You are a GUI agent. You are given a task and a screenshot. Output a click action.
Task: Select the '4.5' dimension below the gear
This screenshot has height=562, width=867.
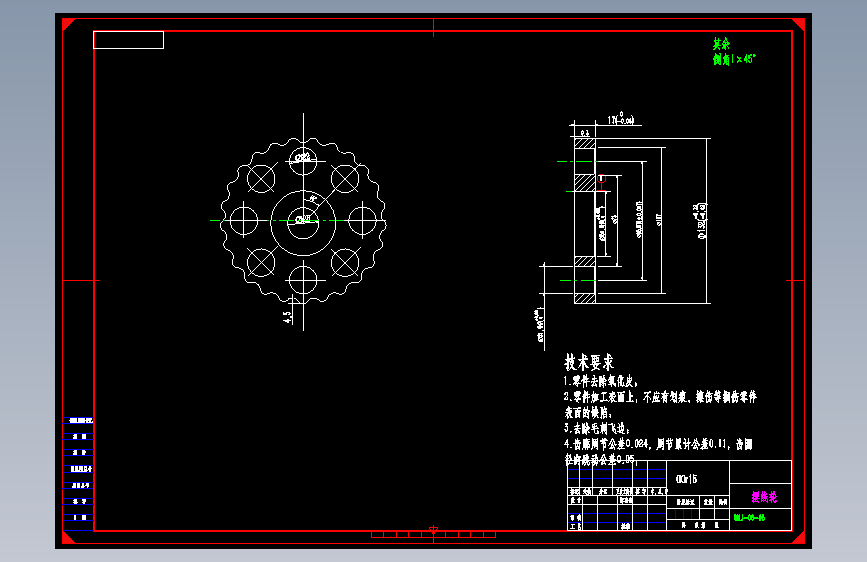click(288, 317)
